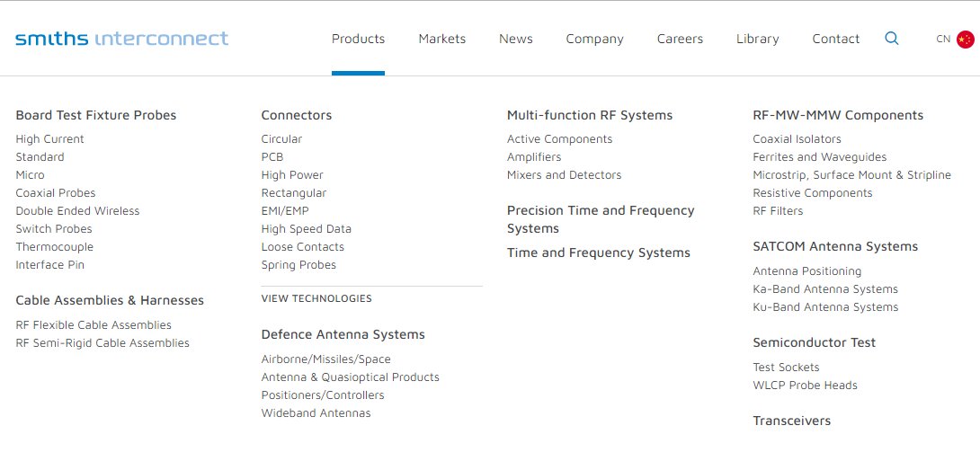Open Resistive Components link

click(x=813, y=193)
